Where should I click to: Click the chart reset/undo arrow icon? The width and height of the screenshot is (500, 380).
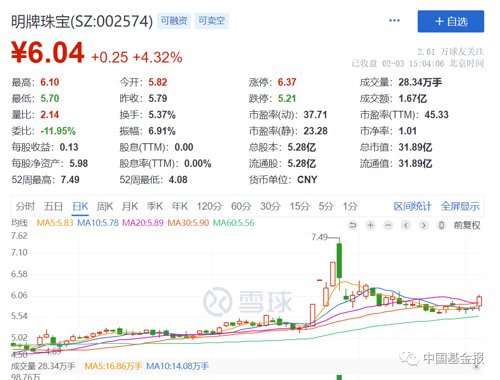point(352,226)
